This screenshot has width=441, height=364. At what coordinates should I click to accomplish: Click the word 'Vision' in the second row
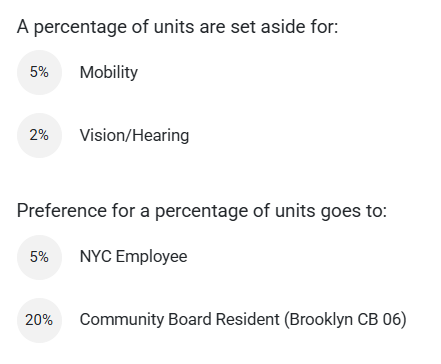click(103, 135)
